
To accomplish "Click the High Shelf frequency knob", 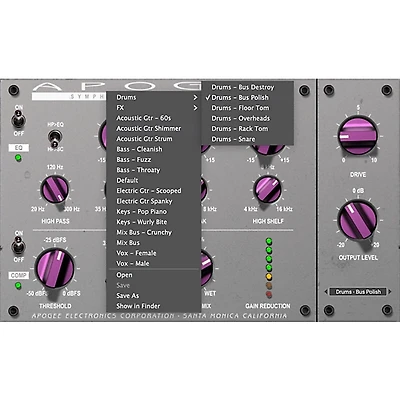I will click(x=267, y=189).
